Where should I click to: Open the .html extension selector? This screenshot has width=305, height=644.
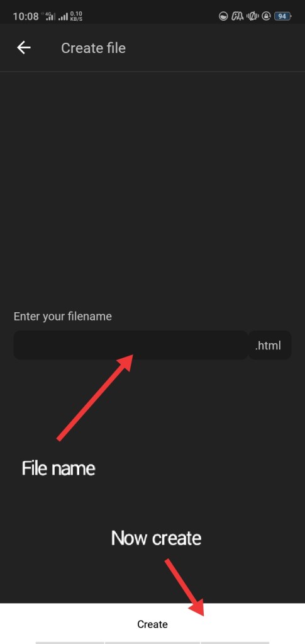click(x=270, y=345)
